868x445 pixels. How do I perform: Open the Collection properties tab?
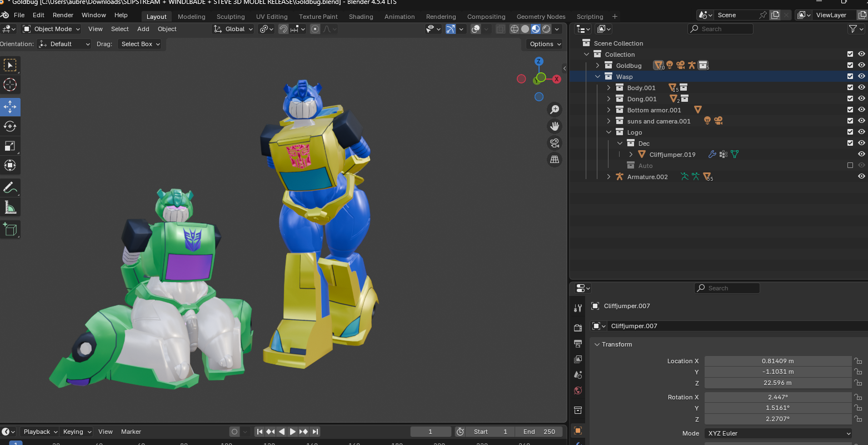578,411
